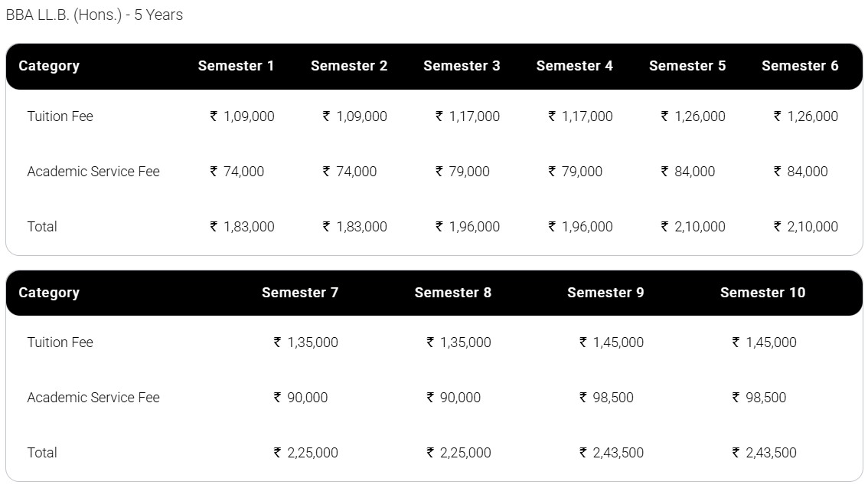Click Semester 8 Tuition Fee amount
868x485 pixels.
[x=458, y=342]
